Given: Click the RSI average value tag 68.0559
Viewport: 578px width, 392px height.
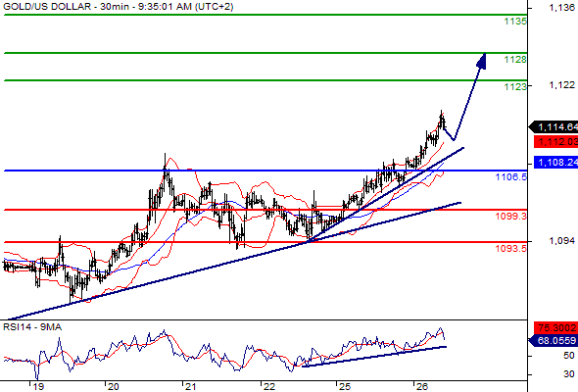Looking at the screenshot, I should pos(554,340).
